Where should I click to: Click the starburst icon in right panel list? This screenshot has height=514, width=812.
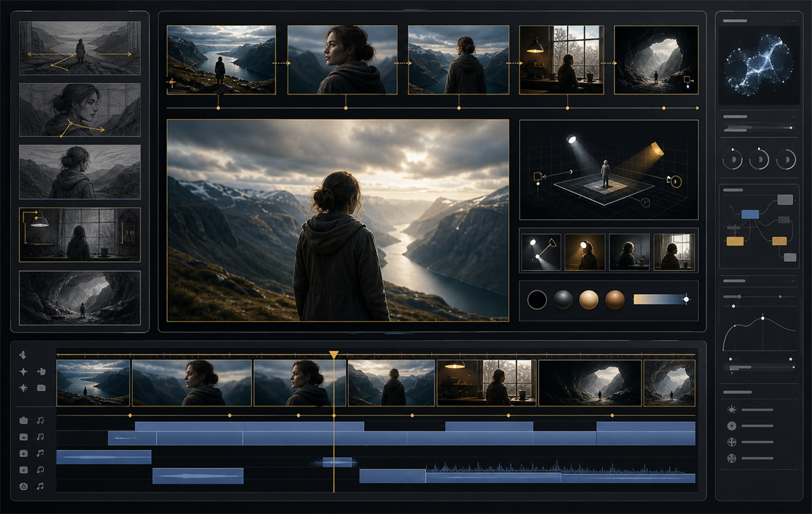point(731,409)
